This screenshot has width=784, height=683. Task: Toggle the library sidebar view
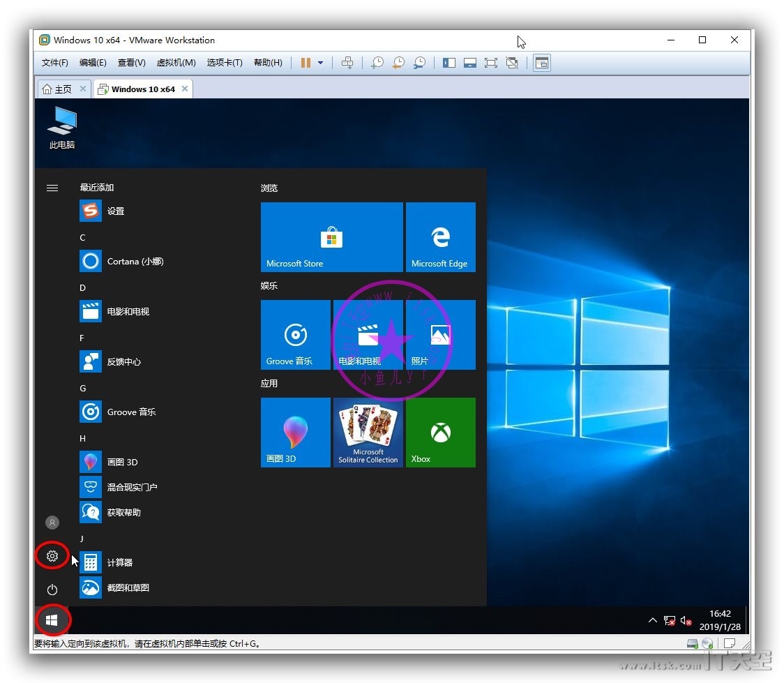(448, 63)
